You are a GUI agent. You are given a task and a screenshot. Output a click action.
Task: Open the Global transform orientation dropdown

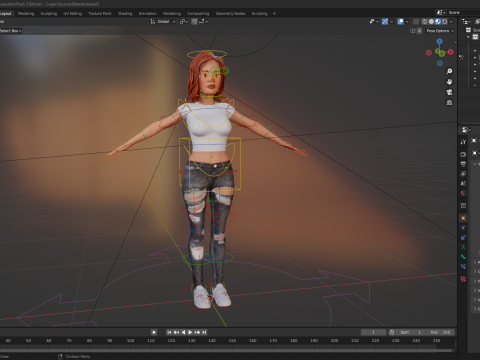[163, 22]
